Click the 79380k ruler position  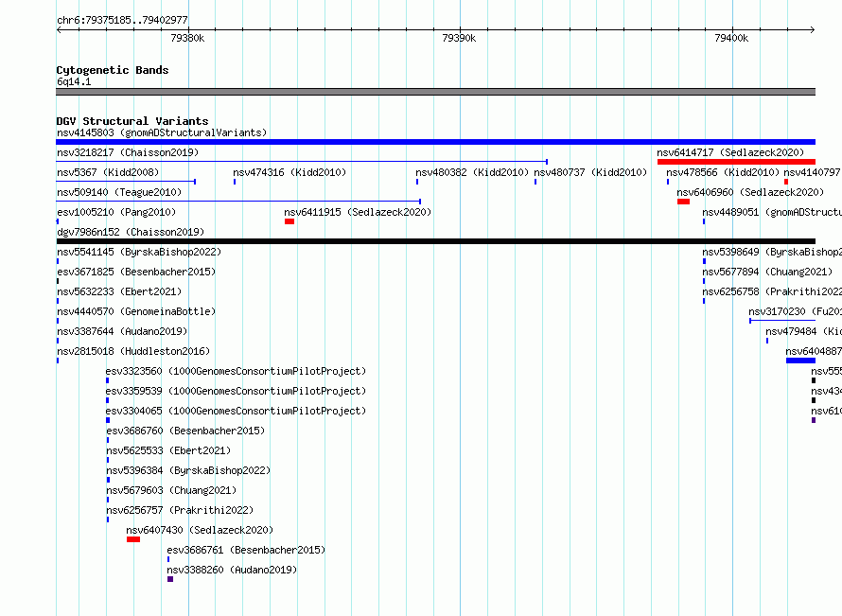pyautogui.click(x=187, y=38)
